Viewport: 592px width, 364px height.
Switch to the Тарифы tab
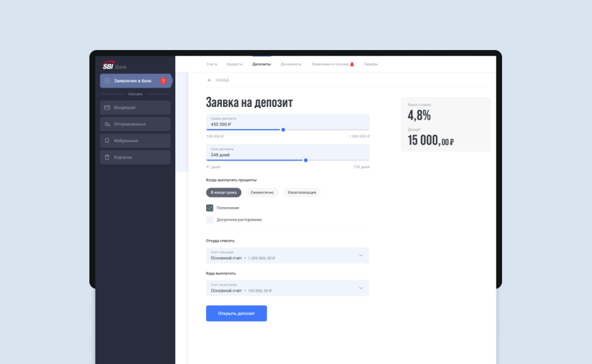[371, 64]
